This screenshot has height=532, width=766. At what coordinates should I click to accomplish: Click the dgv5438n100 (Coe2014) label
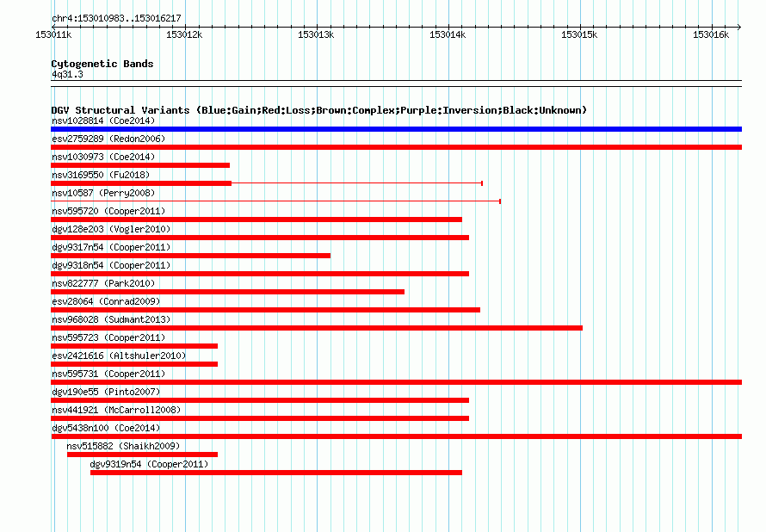106,428
